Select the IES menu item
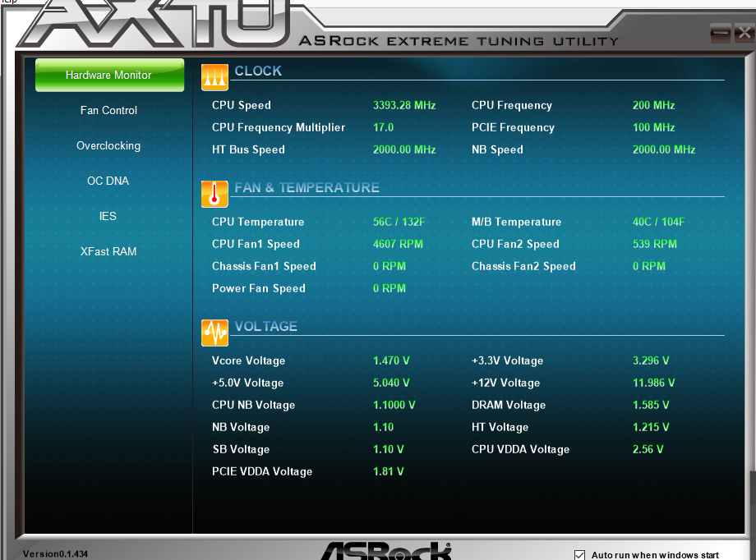 click(108, 216)
